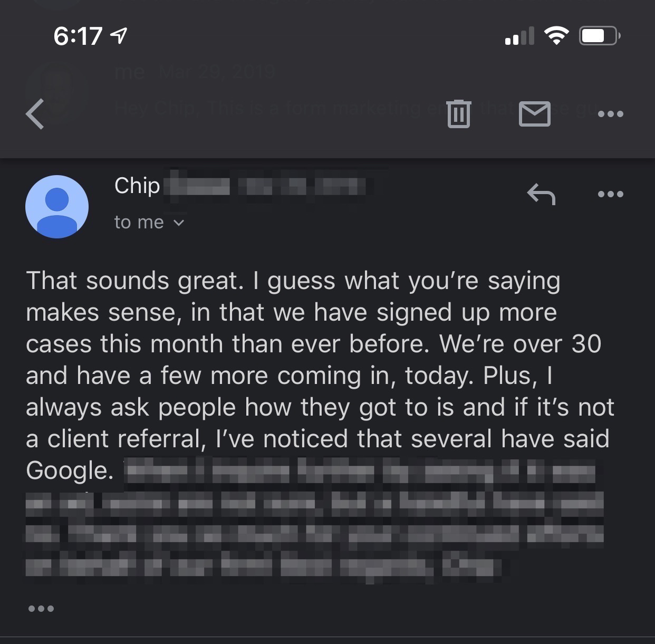The height and width of the screenshot is (644, 655).
Task: Tap the location arrow status icon
Action: [119, 36]
